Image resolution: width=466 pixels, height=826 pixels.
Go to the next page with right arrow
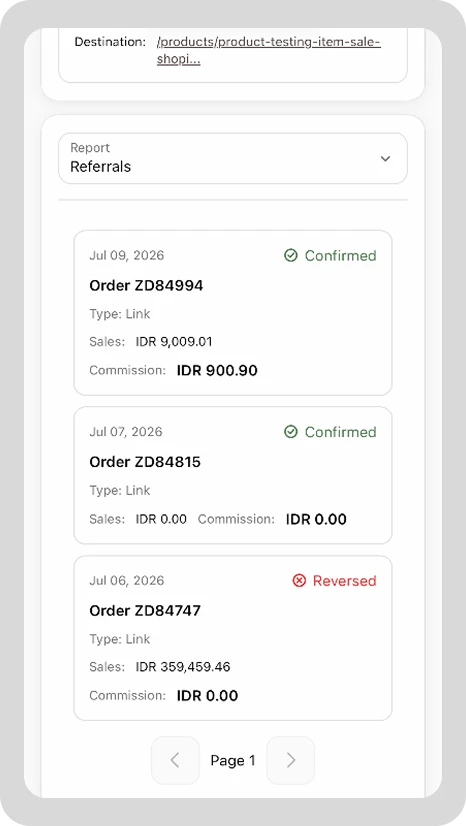coord(291,760)
